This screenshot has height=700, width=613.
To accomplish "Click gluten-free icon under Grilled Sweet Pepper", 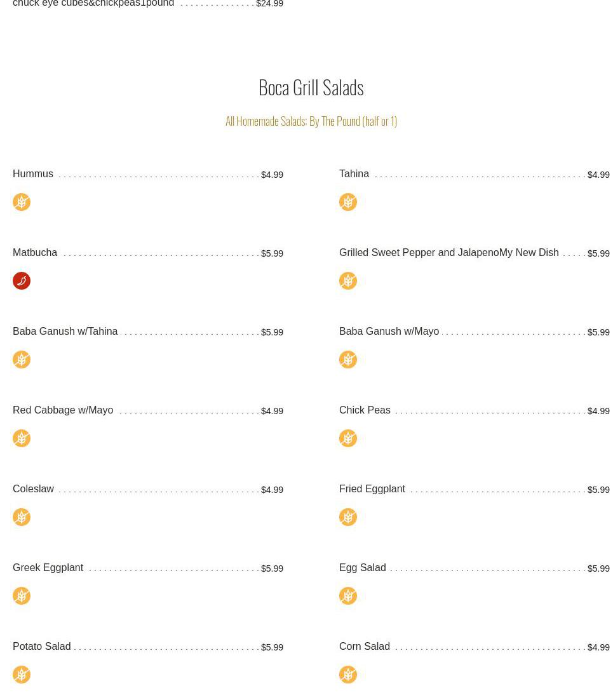I will (348, 281).
